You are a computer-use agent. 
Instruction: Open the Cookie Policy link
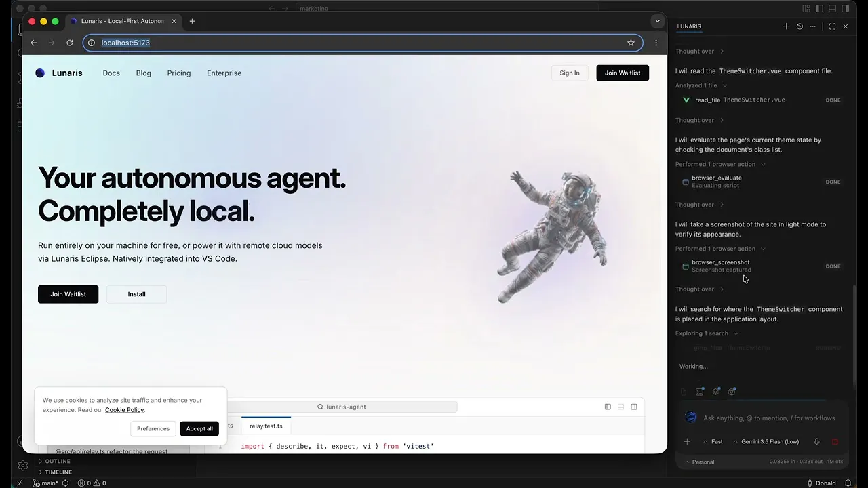(124, 410)
